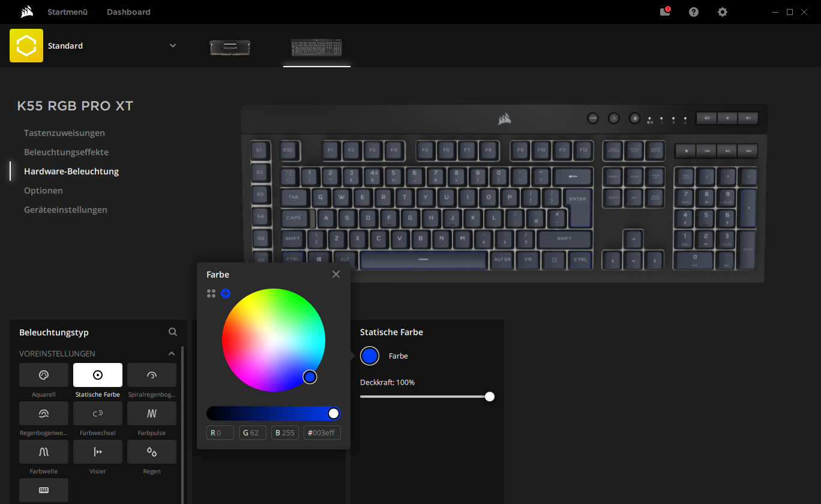Open Beleuchtungseffekte in sidebar

click(66, 152)
